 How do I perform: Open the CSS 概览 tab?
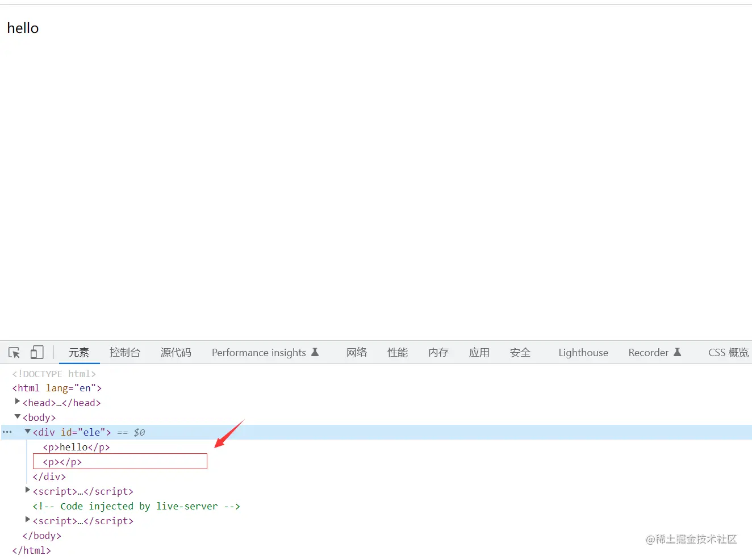[x=728, y=353]
